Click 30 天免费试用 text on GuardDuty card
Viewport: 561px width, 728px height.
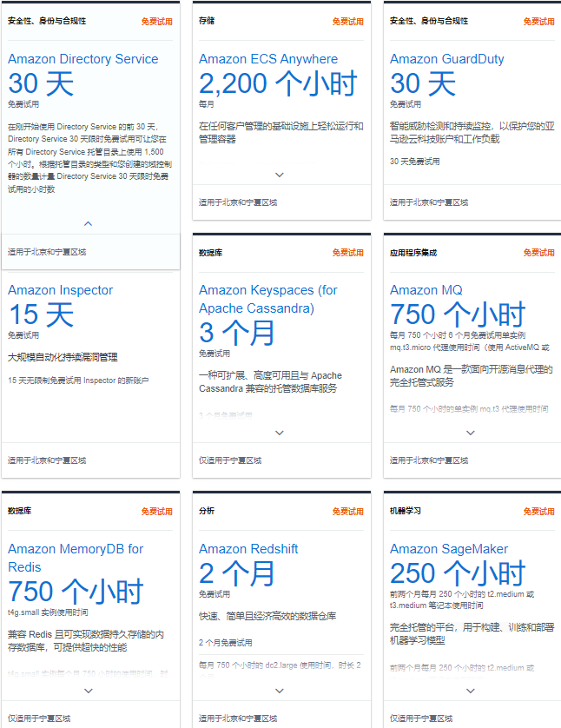(415, 162)
